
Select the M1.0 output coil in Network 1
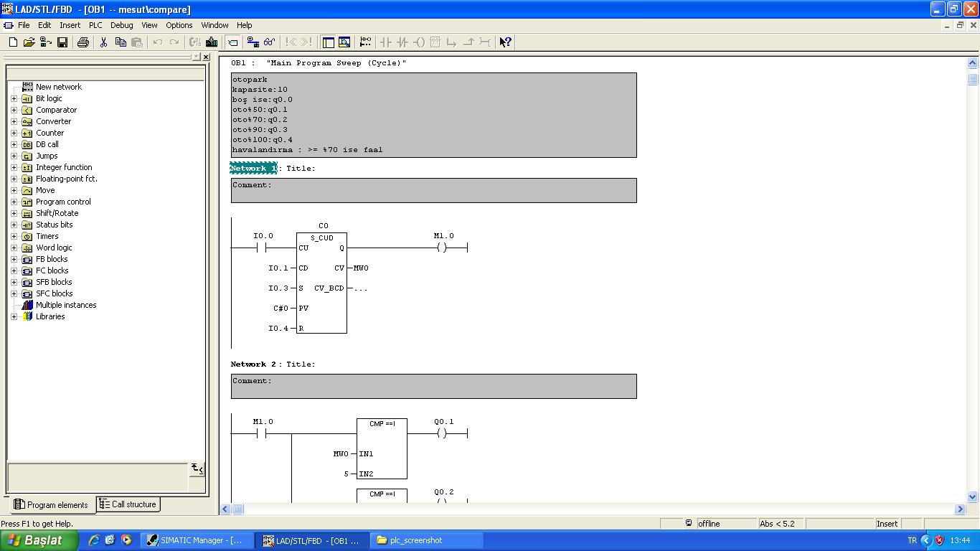(x=442, y=248)
